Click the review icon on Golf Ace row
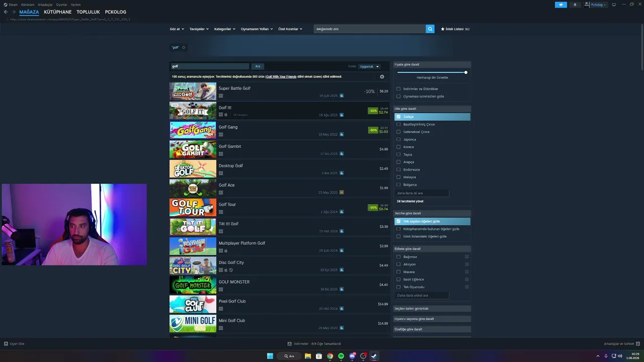Image resolution: width=644 pixels, height=362 pixels. coord(342,192)
